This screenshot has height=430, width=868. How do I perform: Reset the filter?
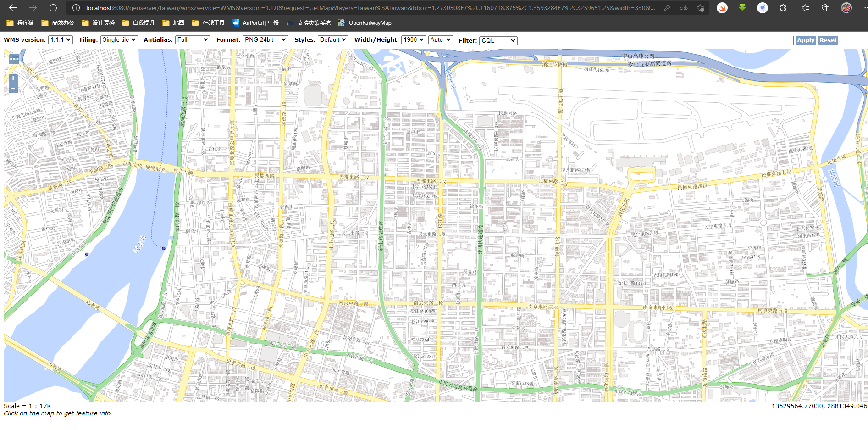click(x=828, y=40)
